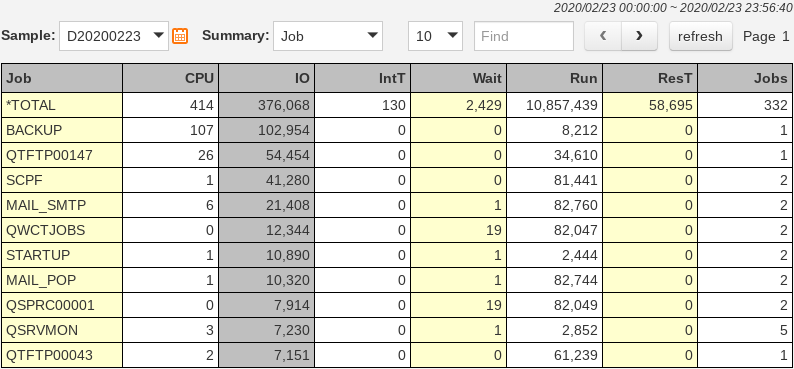Open the Summary dropdown showing Job
This screenshot has width=794, height=369.
[x=328, y=36]
